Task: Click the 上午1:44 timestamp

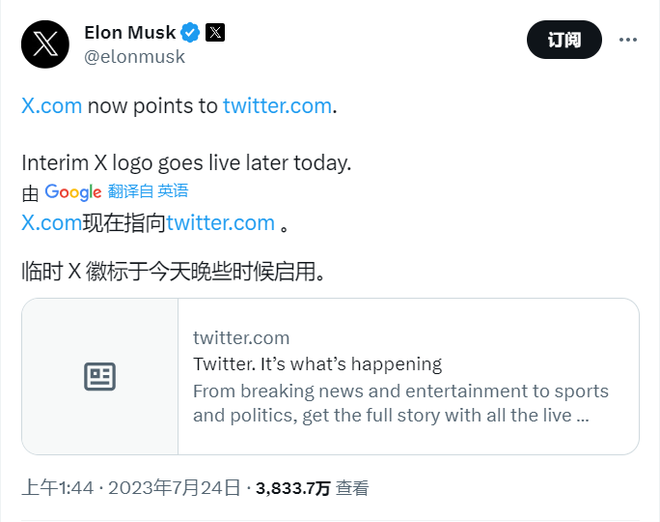Action: [57, 488]
